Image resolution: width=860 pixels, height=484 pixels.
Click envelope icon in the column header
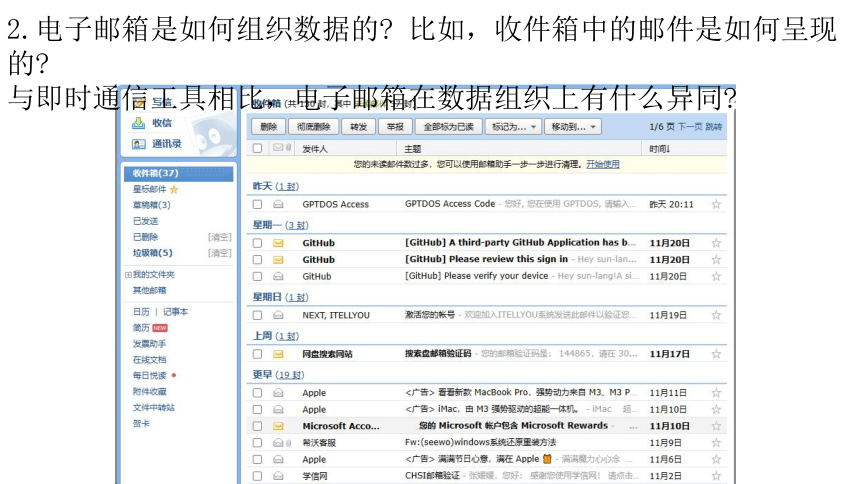click(278, 148)
